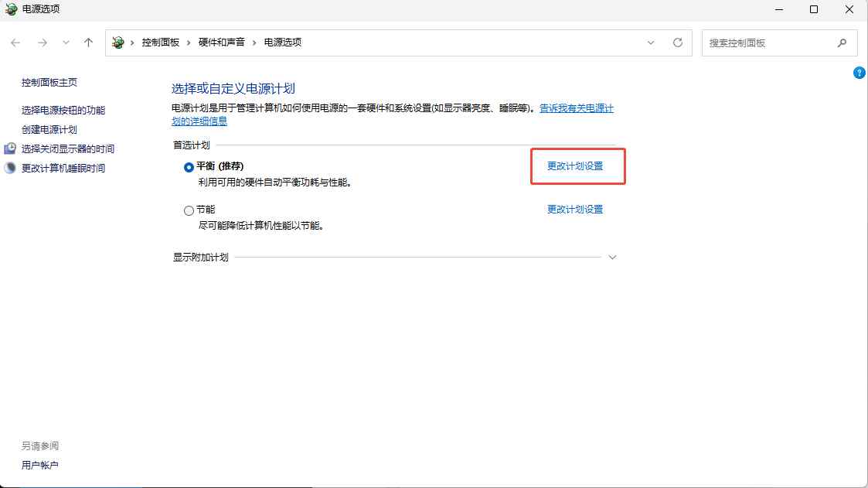Click 电源选项 breadcrumb segment
Image resolution: width=868 pixels, height=488 pixels.
(282, 43)
